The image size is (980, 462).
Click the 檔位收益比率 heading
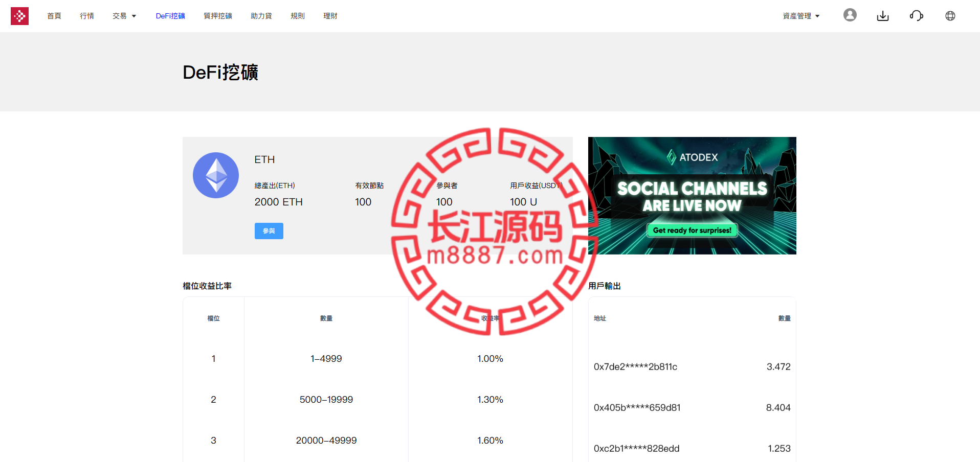pyautogui.click(x=207, y=286)
